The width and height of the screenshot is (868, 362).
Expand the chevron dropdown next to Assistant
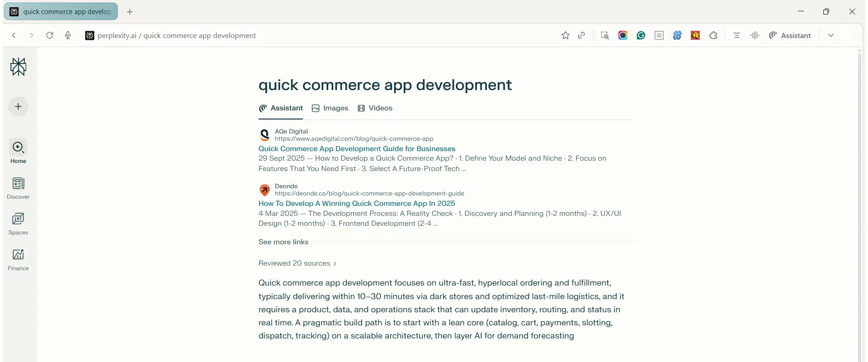coord(831,35)
